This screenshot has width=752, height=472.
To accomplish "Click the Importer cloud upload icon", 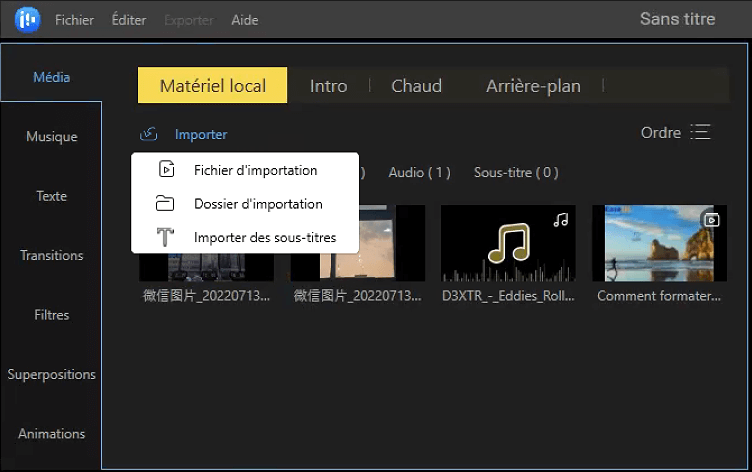I will pyautogui.click(x=149, y=134).
